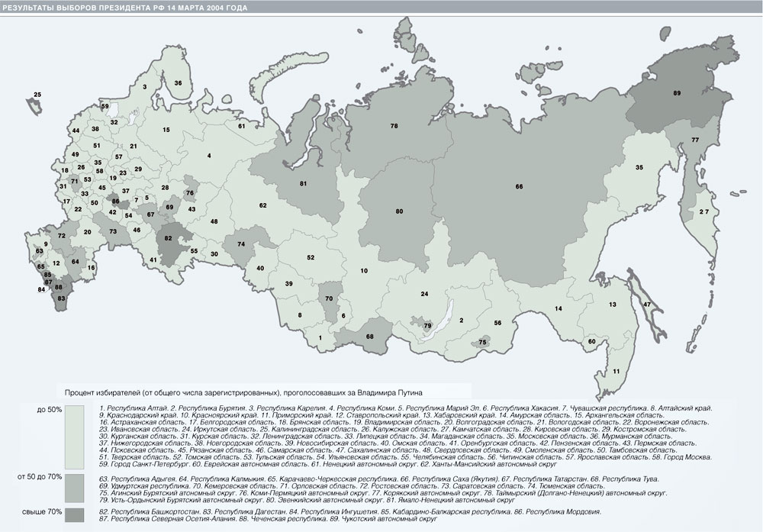
Task: Select Murmansk region labeled 36
Action: point(178,82)
